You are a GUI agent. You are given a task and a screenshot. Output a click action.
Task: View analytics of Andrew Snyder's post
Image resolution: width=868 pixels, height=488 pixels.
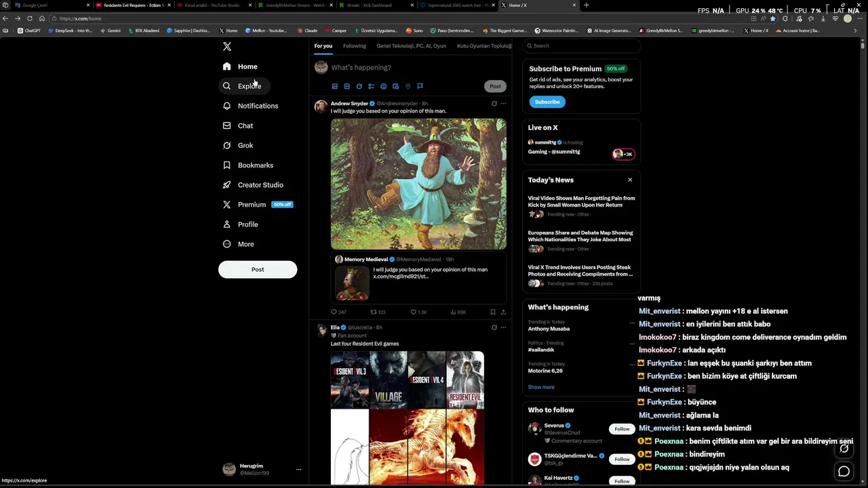(x=458, y=312)
